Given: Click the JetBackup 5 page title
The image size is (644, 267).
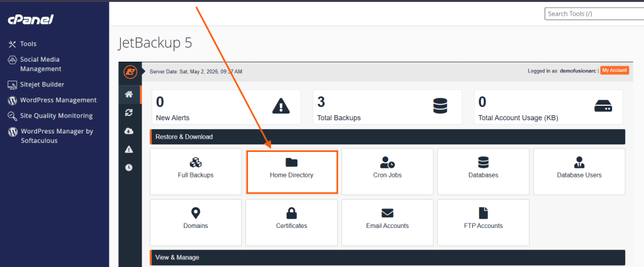Looking at the screenshot, I should [155, 43].
